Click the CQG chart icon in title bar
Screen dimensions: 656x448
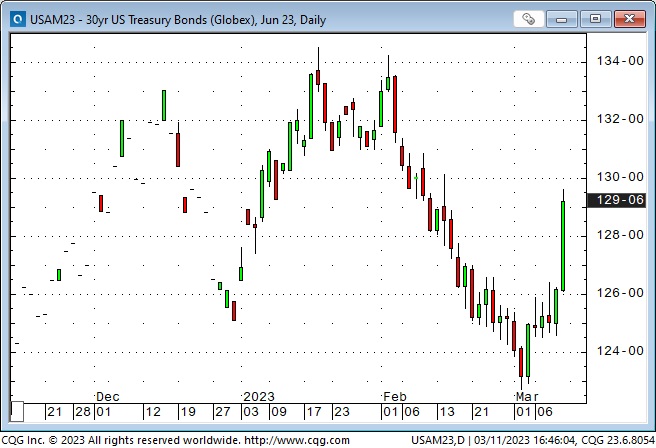click(18, 19)
